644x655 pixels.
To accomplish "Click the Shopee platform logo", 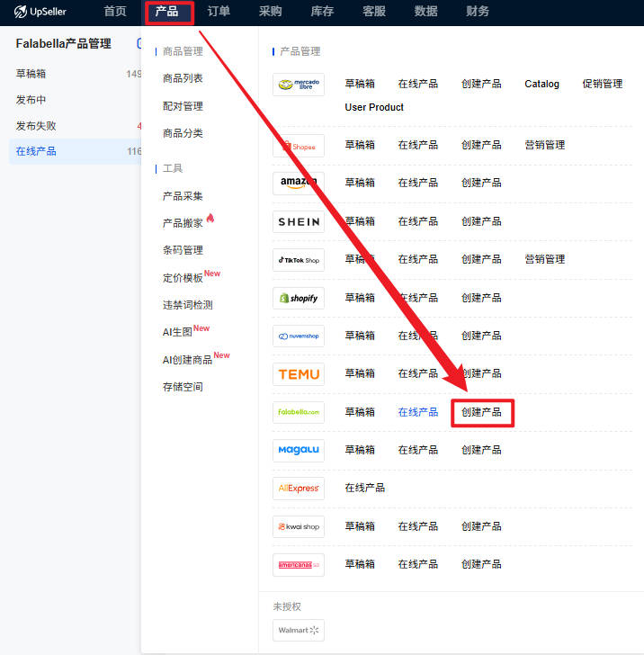I will tap(299, 146).
